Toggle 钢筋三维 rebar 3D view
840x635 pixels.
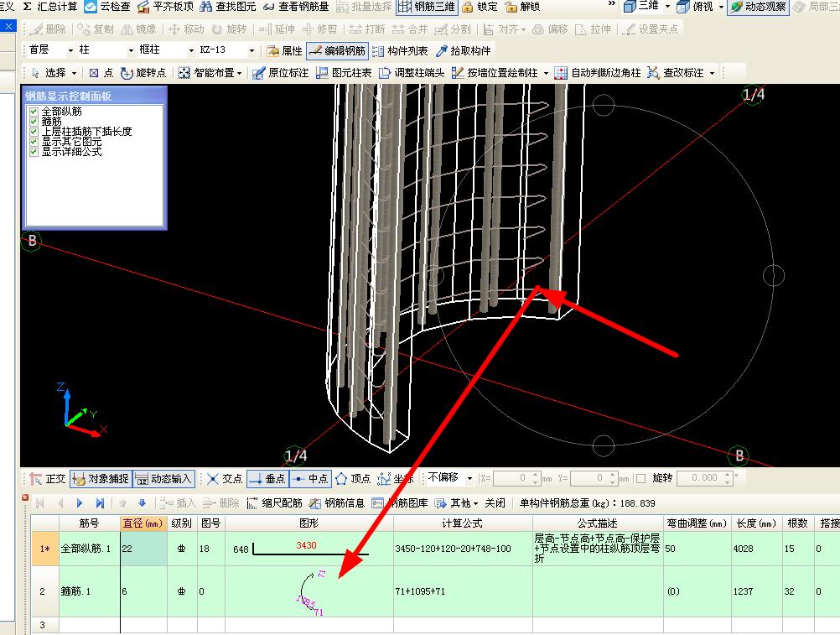[427, 7]
